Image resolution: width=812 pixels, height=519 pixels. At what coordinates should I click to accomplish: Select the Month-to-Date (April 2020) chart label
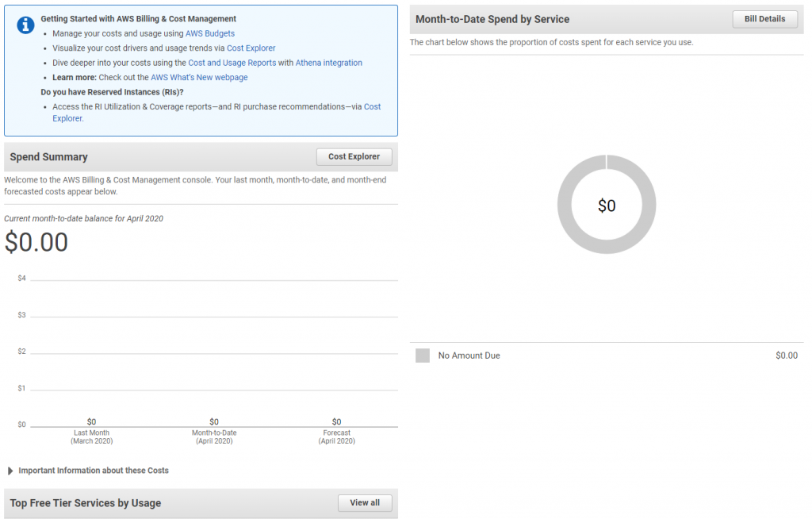214,436
